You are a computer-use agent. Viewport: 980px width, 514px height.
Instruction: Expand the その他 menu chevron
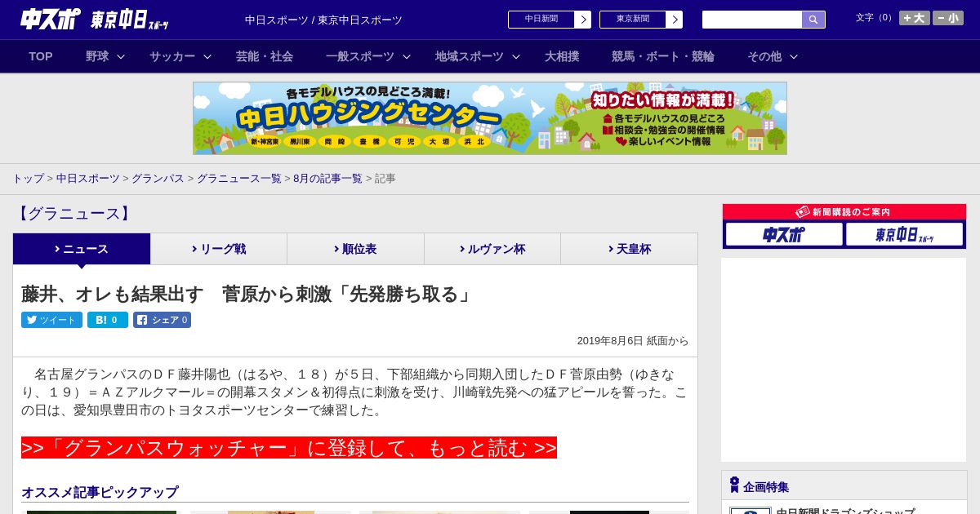(x=794, y=57)
